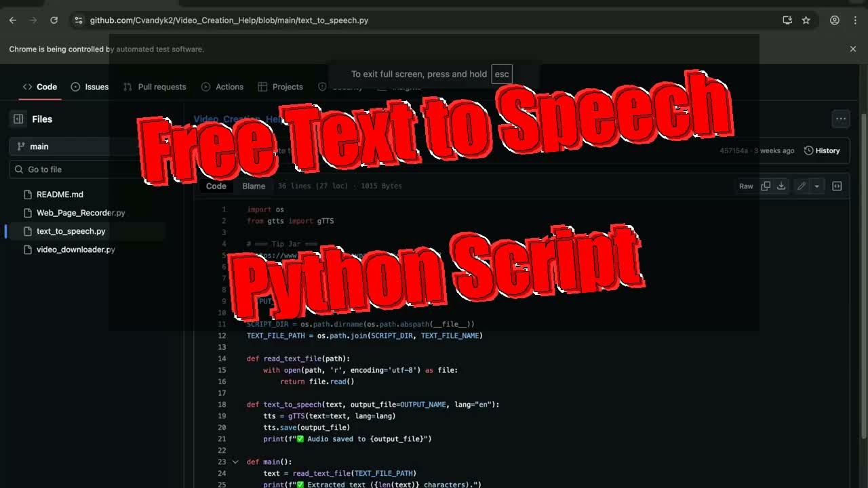Click line number 14 in code

point(222,359)
